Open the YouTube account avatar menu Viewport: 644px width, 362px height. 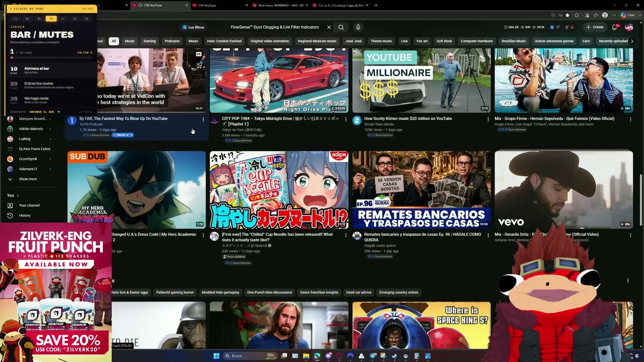click(x=629, y=27)
